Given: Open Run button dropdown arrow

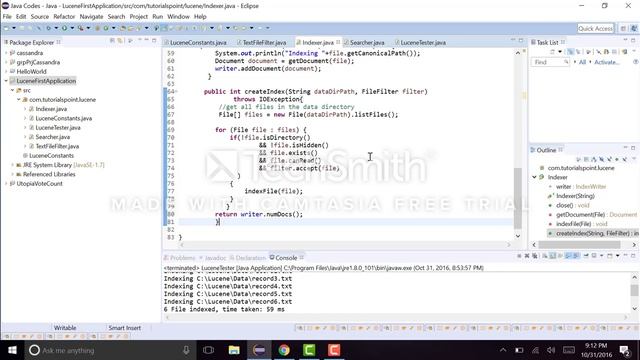Looking at the screenshot, I should [x=72, y=28].
